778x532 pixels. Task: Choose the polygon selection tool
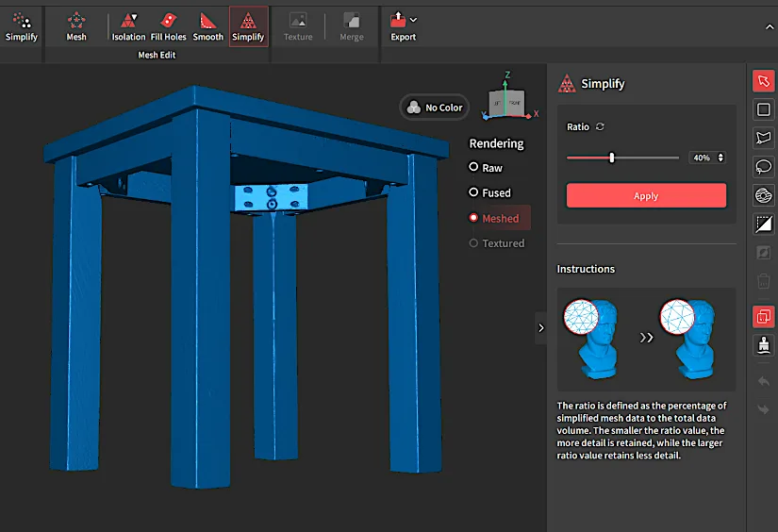[764, 138]
